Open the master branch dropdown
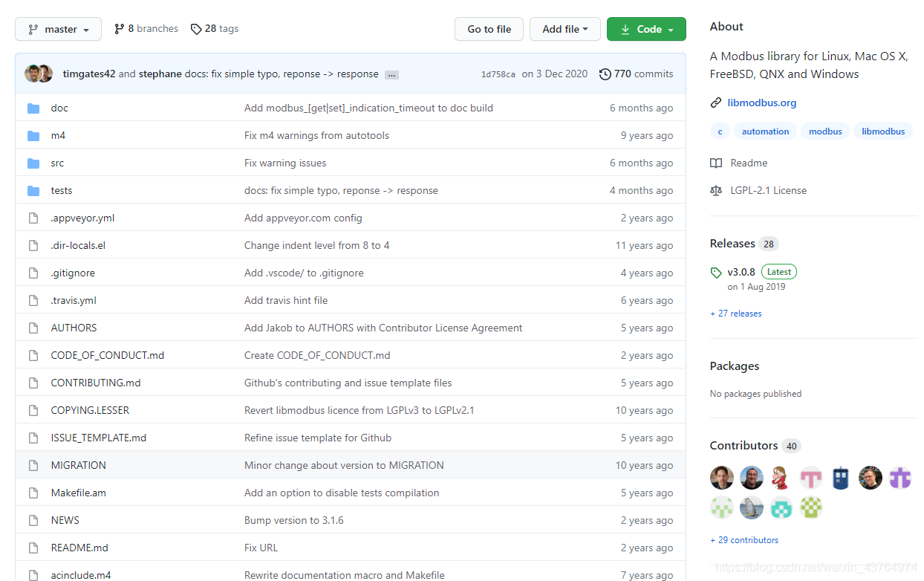The height and width of the screenshot is (581, 924). pyautogui.click(x=59, y=29)
